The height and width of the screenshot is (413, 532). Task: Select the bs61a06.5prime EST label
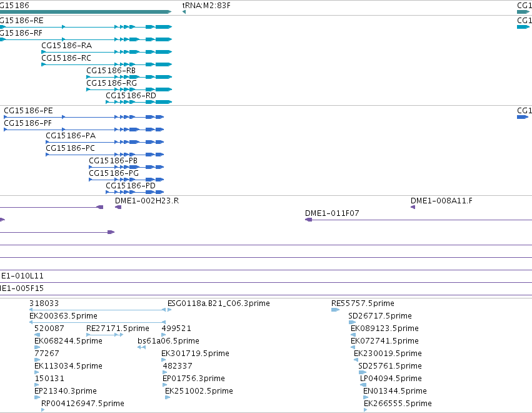point(168,341)
